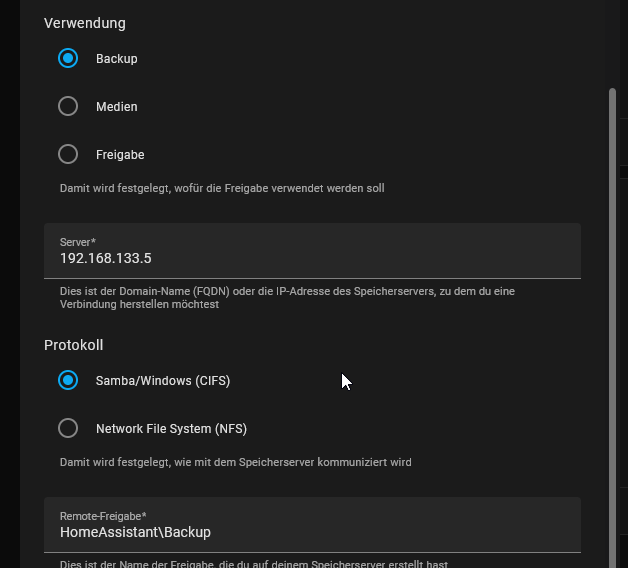Click the "Network File System (NFS)" label
This screenshot has width=628, height=568.
pyautogui.click(x=171, y=429)
